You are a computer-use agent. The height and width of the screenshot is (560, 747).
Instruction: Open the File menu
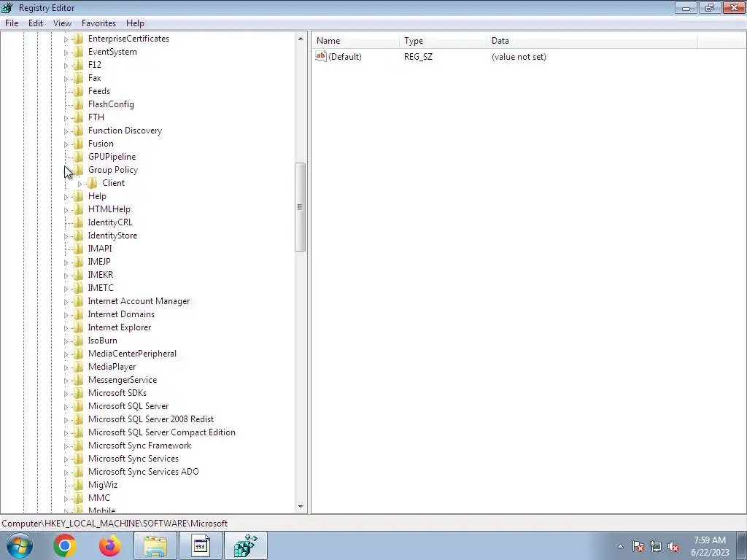(12, 23)
